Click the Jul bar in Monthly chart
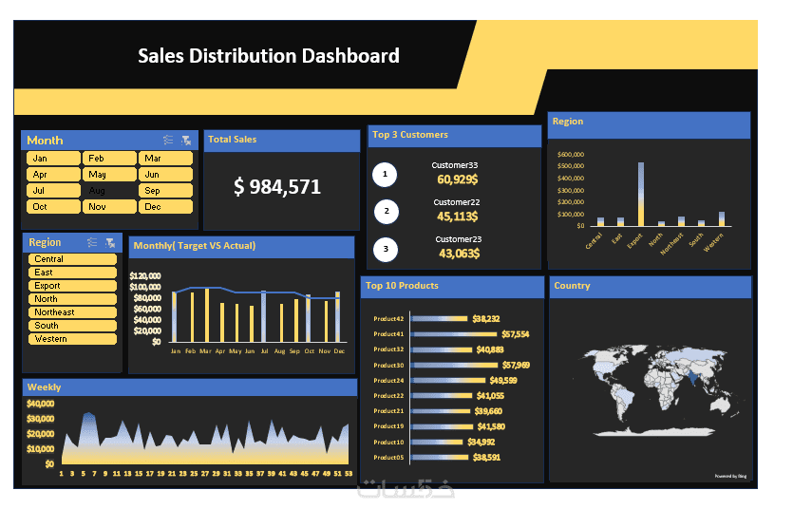Screen dimensions: 812x509 (x=264, y=316)
